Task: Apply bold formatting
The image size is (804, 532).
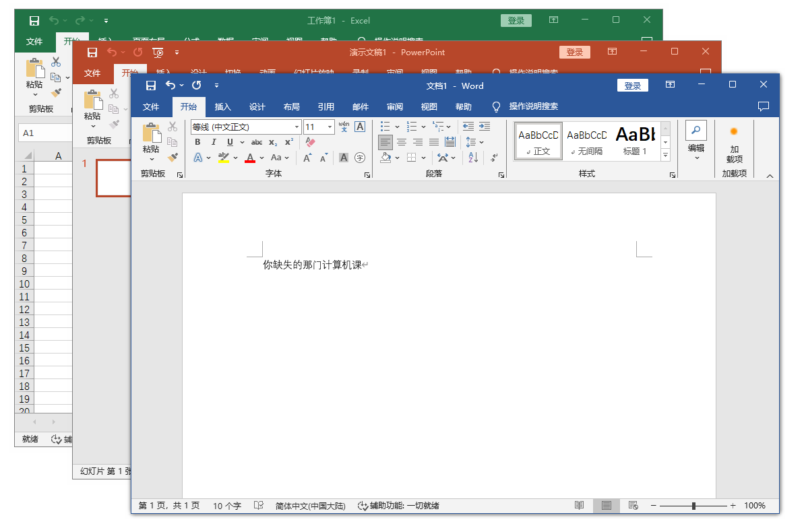Action: [x=197, y=142]
